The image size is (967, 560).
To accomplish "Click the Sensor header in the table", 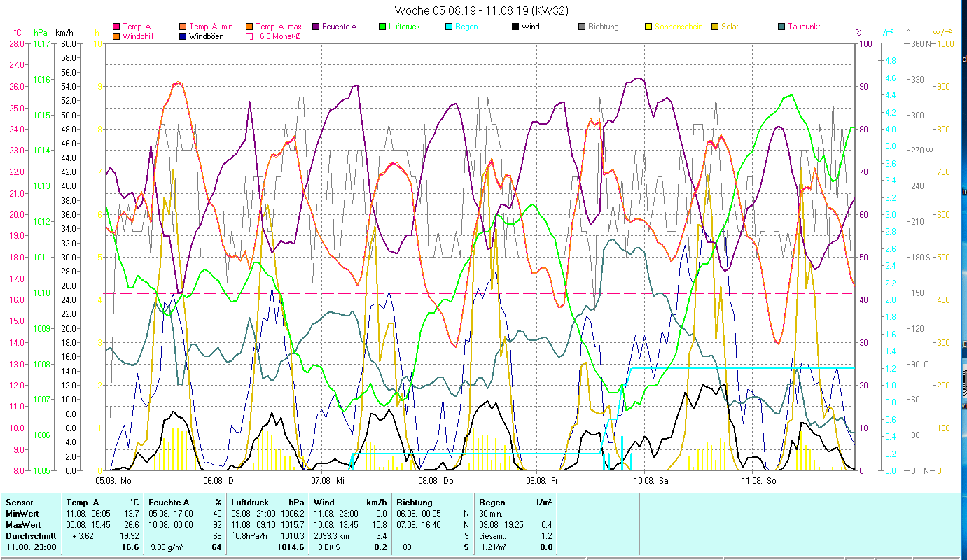I will [18, 503].
